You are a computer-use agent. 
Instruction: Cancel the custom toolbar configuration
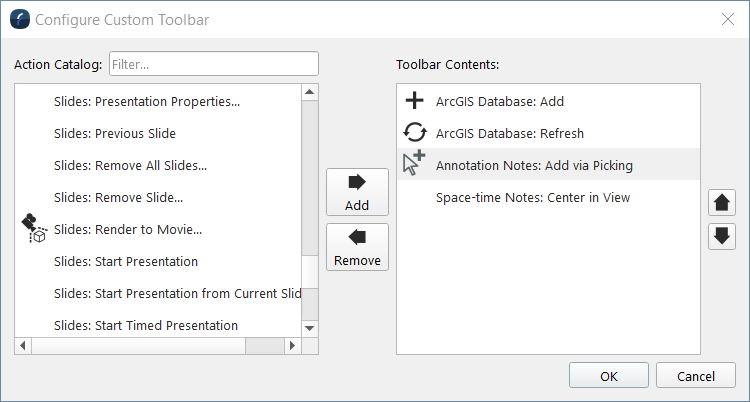click(x=696, y=377)
